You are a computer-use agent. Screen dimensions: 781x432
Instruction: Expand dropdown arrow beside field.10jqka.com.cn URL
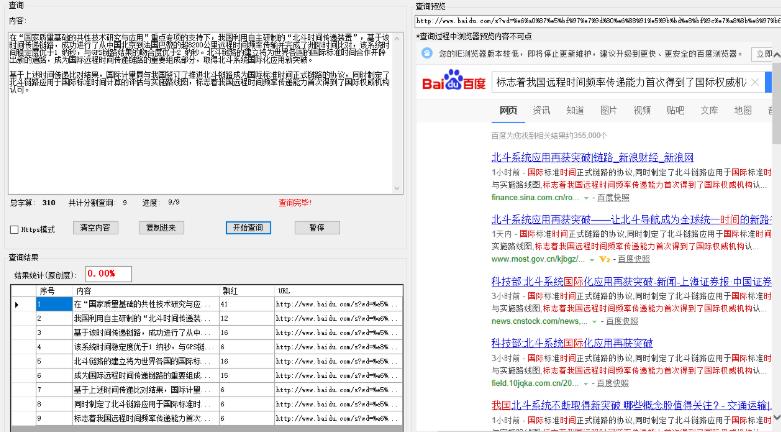(x=586, y=384)
